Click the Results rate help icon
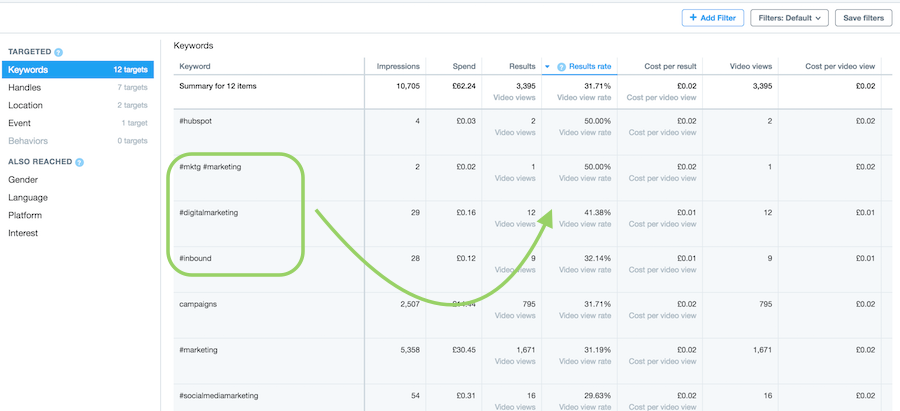900x411 pixels. (x=561, y=67)
